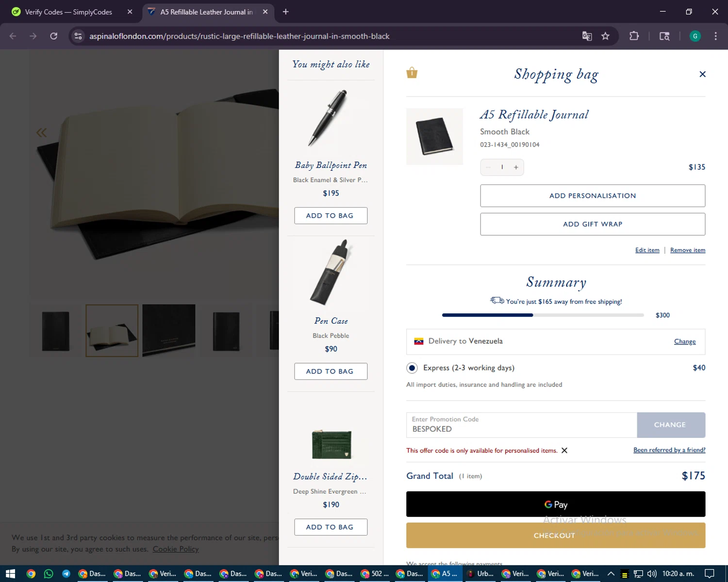This screenshot has width=728, height=582.
Task: Open the Windows notification center
Action: (x=710, y=574)
